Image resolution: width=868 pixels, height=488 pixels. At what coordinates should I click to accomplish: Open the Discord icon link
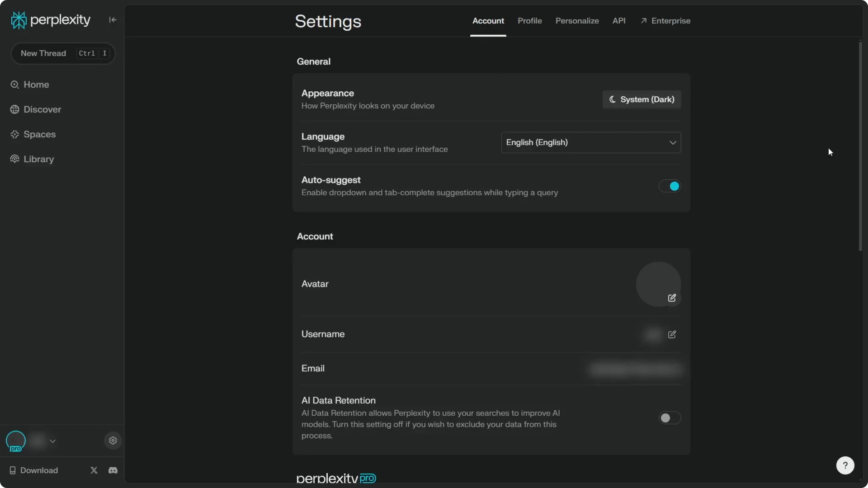click(x=113, y=470)
